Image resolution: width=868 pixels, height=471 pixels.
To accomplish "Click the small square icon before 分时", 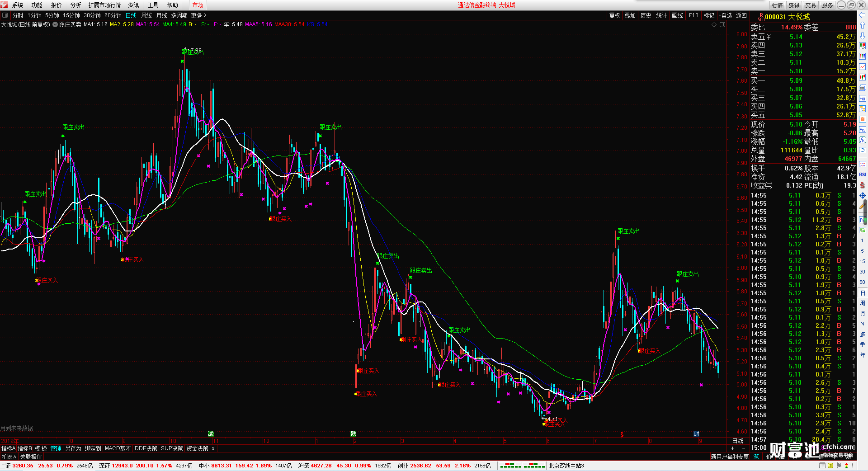I will click(5, 15).
